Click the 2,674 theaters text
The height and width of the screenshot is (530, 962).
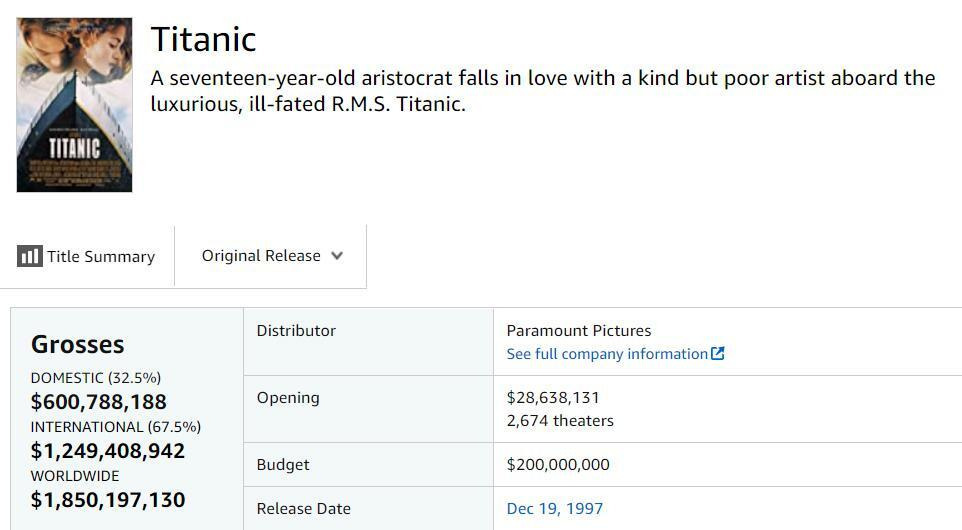pos(560,421)
